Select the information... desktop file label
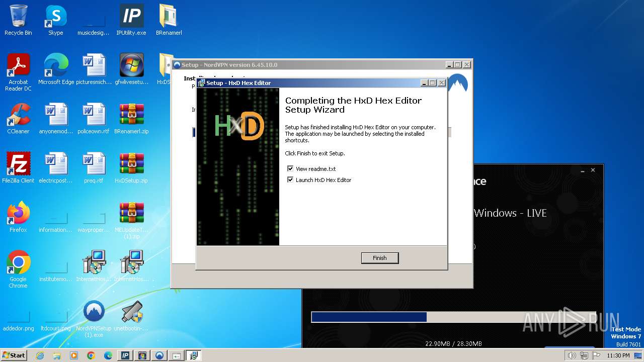Image resolution: width=644 pixels, height=362 pixels. pos(56,230)
